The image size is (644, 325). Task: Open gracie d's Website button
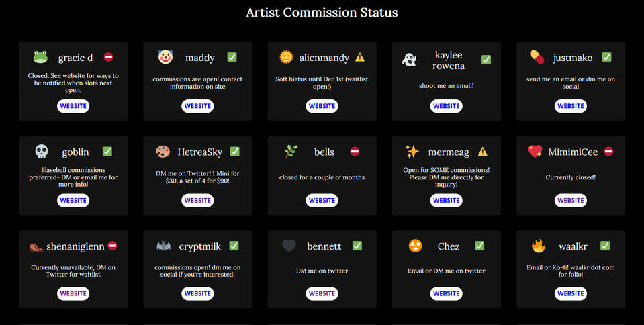[x=73, y=106]
